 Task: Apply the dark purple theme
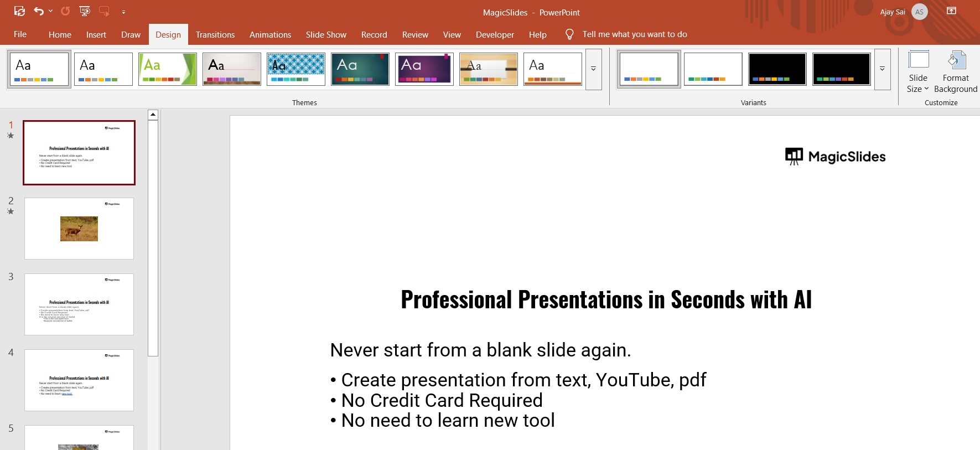424,69
